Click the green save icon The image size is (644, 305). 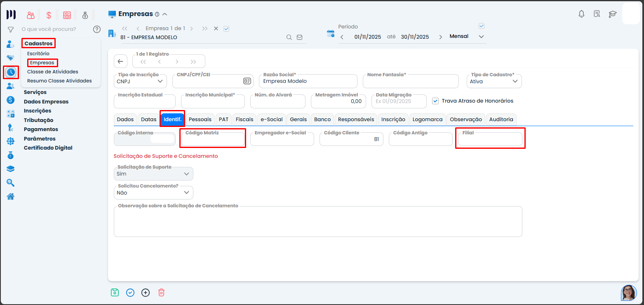tap(115, 293)
